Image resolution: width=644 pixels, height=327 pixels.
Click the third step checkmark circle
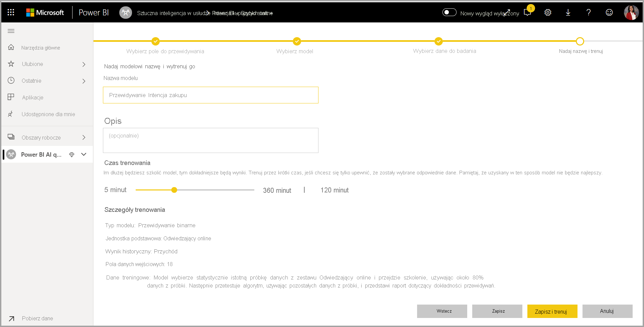pos(438,41)
